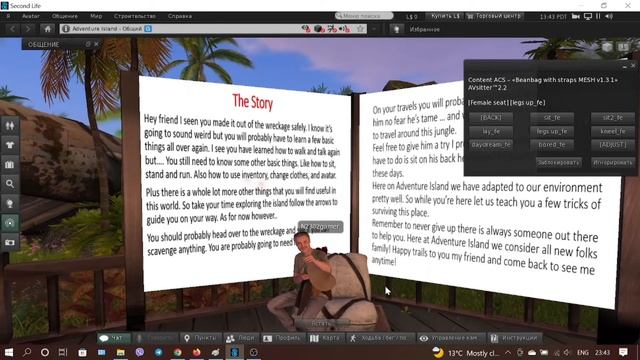The width and height of the screenshot is (640, 360).
Task: Open the Строительство menu
Action: [x=135, y=16]
